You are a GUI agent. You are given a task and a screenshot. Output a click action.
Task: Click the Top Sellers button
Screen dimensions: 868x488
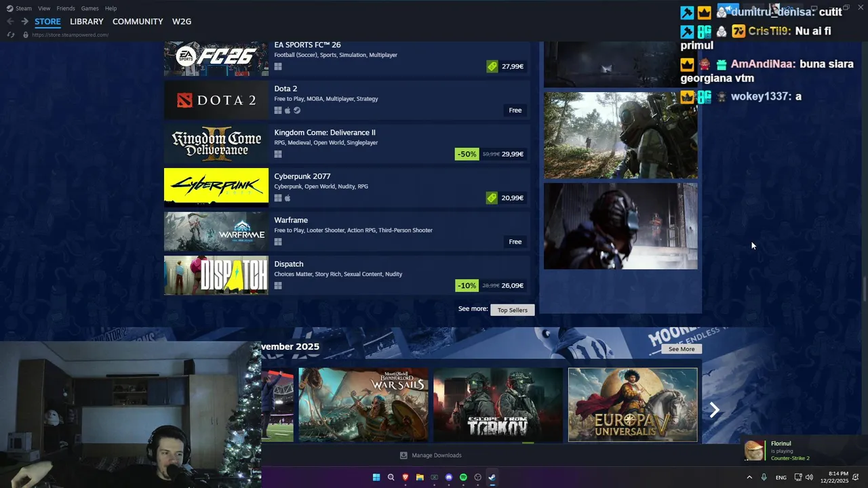click(x=513, y=310)
